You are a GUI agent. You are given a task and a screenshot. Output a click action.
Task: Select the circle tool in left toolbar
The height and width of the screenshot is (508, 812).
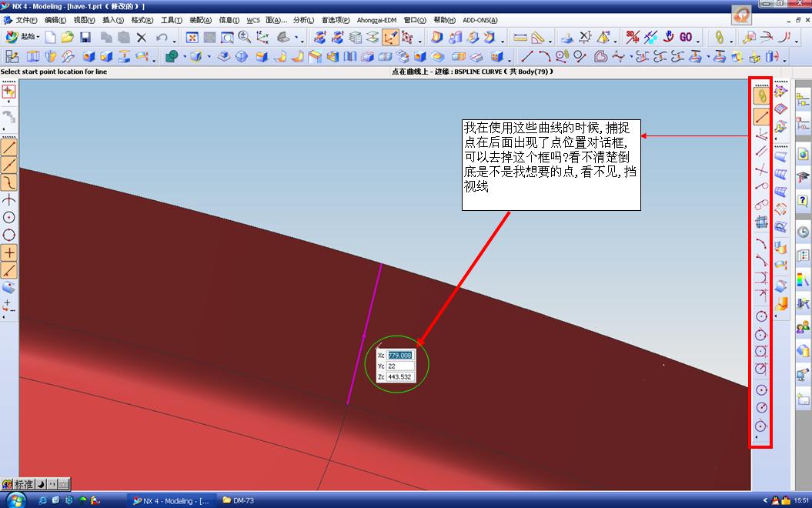(x=8, y=218)
